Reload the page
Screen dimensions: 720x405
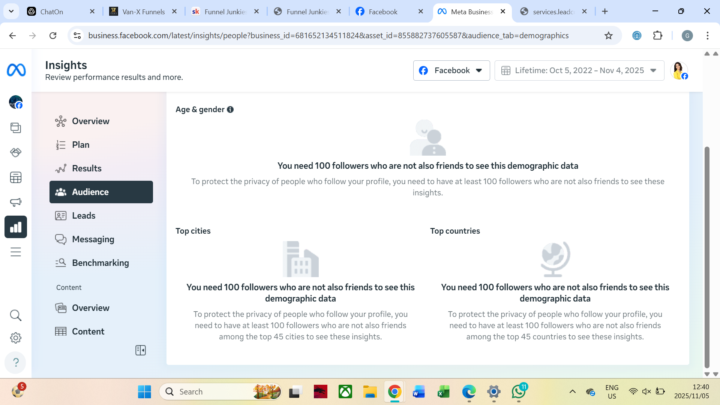pos(53,35)
